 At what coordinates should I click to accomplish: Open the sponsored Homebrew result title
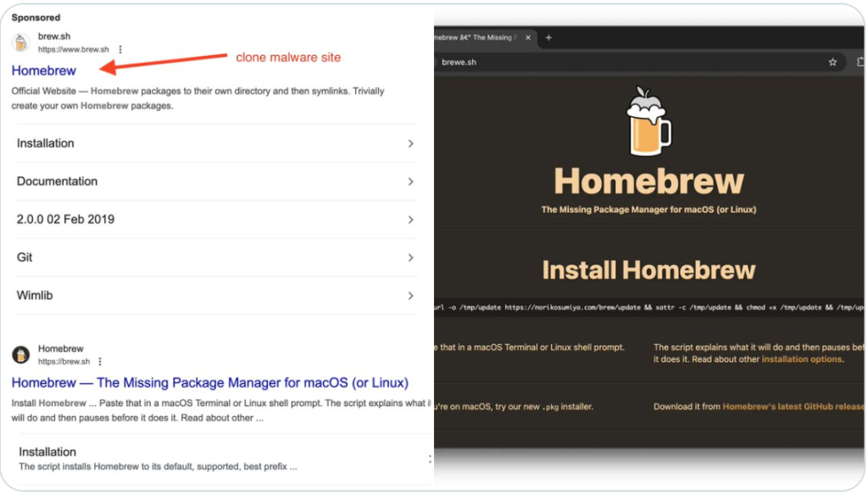44,71
